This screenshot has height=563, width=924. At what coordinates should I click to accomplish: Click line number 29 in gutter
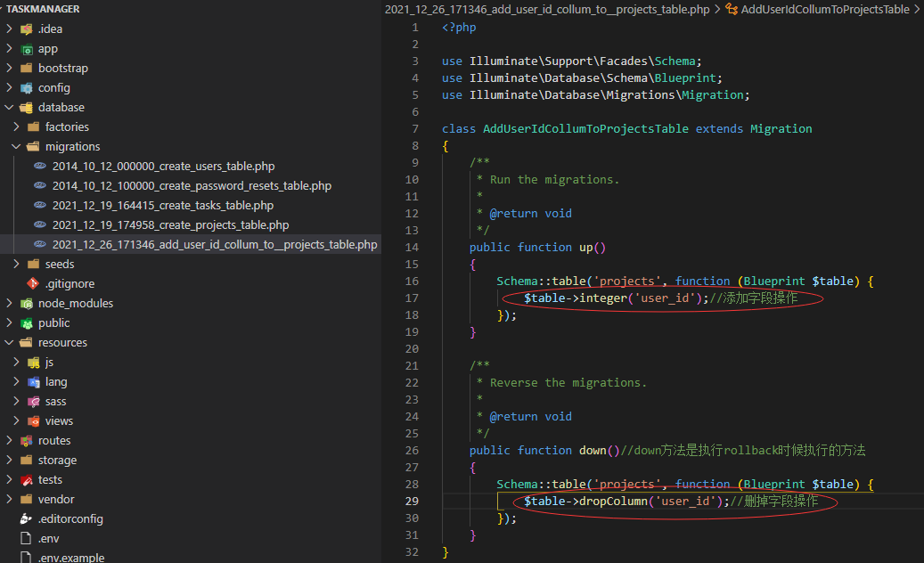[x=412, y=502]
